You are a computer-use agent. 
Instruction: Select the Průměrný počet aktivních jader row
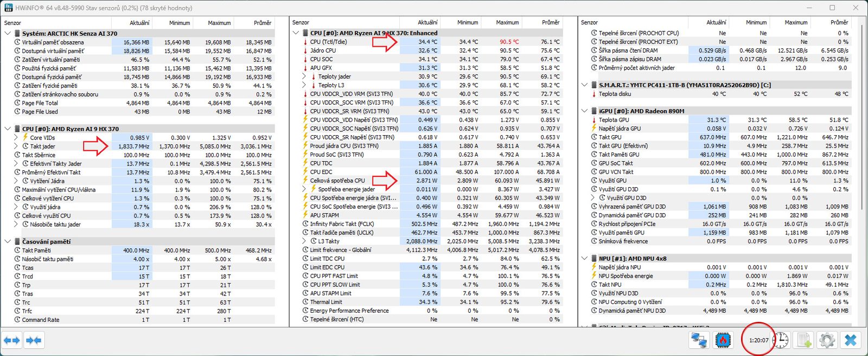click(x=715, y=68)
